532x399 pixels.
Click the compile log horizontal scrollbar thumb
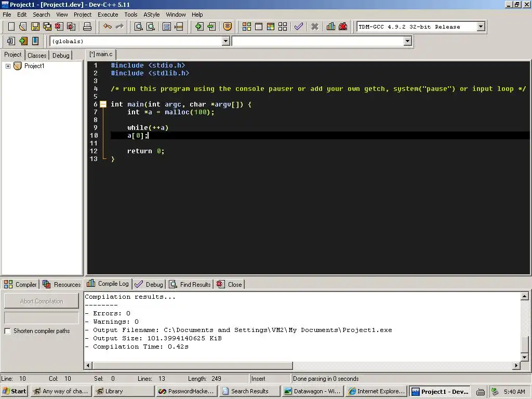pos(192,365)
